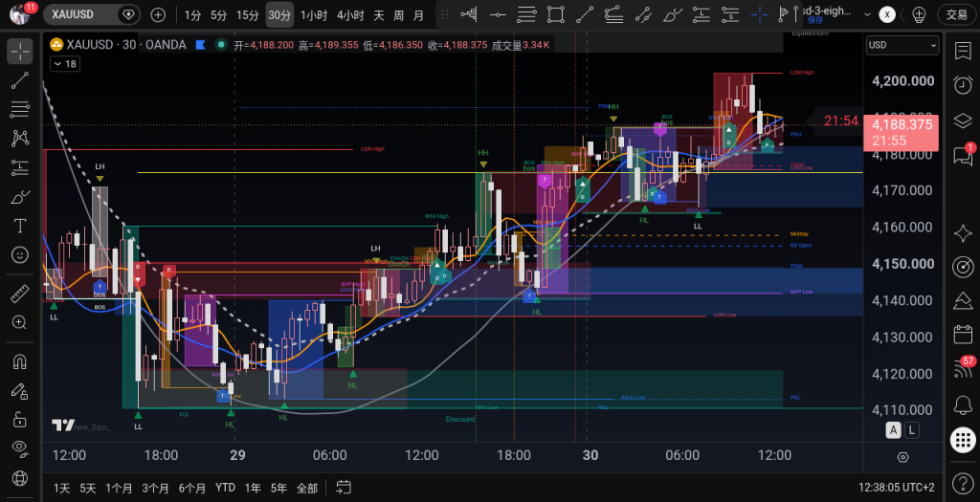This screenshot has width=980, height=502.
Task: Open timezone menu showing UTC+2
Action: [x=897, y=488]
